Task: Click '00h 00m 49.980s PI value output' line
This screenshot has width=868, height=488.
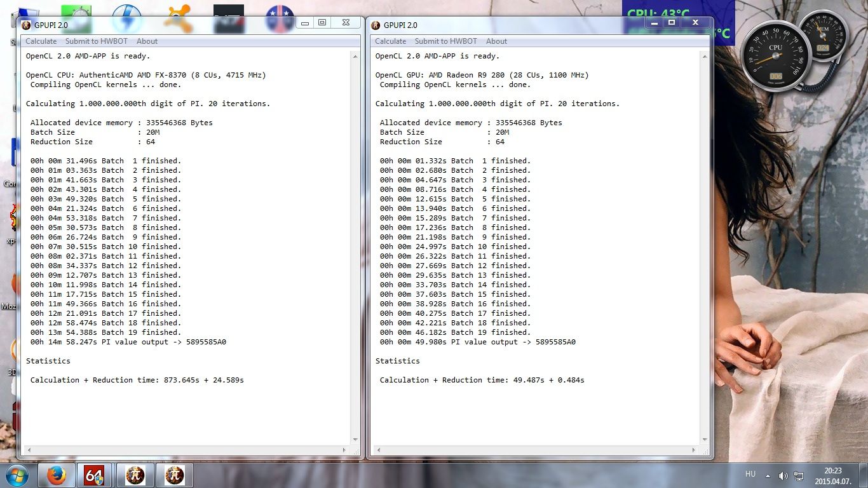Action: pyautogui.click(x=478, y=342)
